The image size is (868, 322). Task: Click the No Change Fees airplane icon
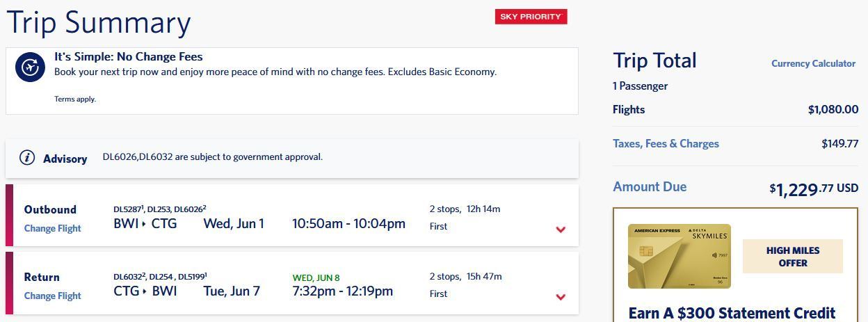click(30, 67)
